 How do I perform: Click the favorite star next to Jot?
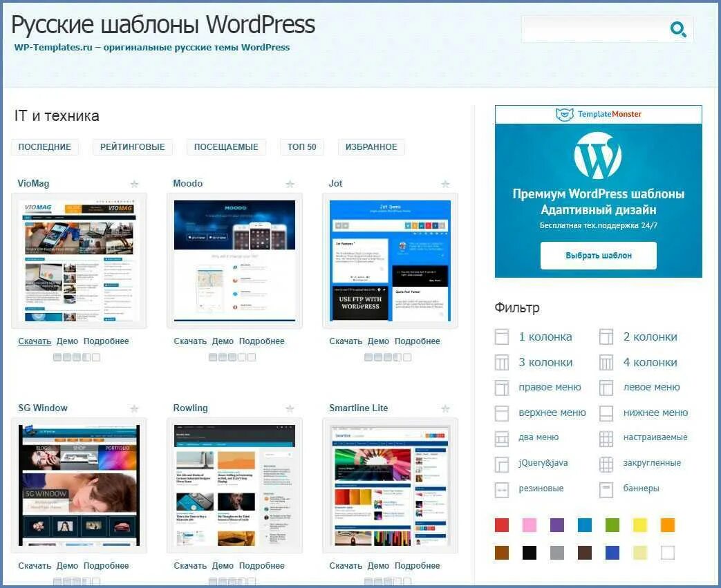[x=445, y=184]
